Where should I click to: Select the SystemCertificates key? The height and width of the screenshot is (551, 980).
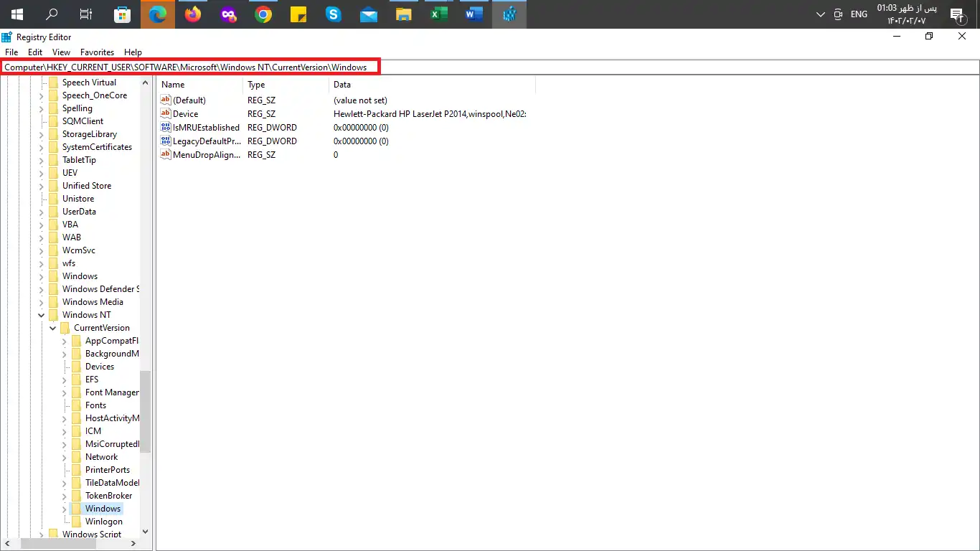pyautogui.click(x=97, y=147)
